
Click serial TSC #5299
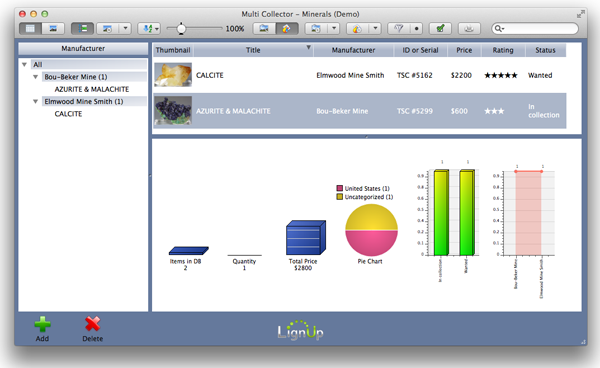415,111
